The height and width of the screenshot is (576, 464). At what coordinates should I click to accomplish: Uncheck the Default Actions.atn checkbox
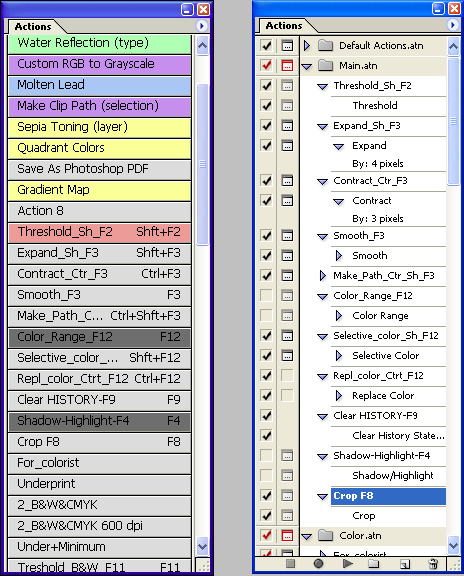click(266, 46)
